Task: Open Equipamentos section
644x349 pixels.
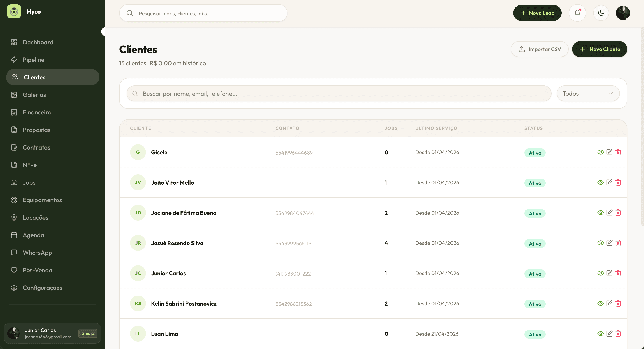Action: (x=53, y=200)
